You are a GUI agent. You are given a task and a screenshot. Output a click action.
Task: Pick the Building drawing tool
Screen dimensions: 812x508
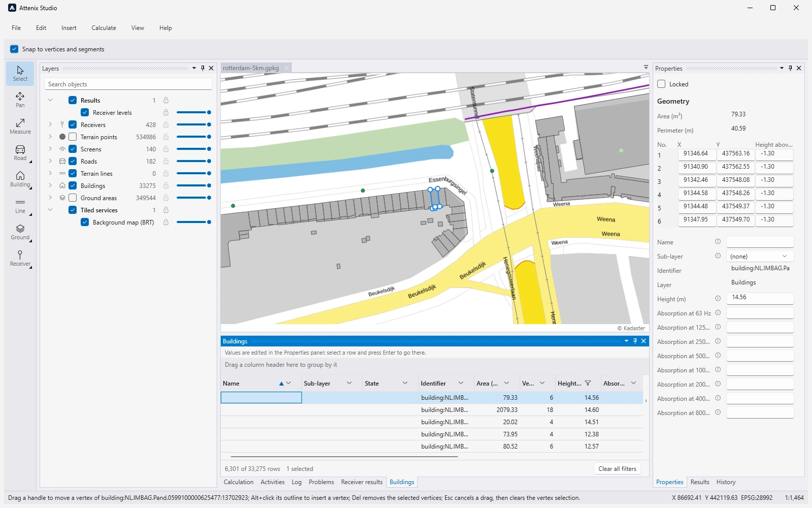(20, 179)
